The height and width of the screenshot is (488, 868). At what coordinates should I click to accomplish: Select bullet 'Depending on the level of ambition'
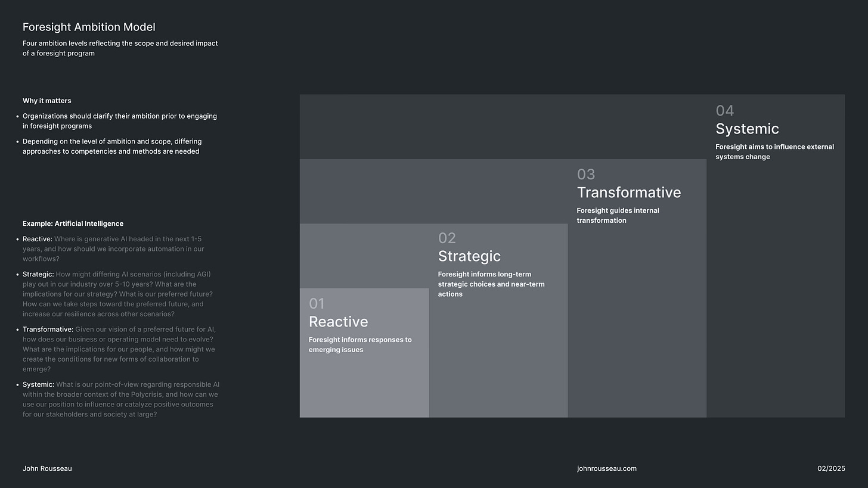pos(112,146)
